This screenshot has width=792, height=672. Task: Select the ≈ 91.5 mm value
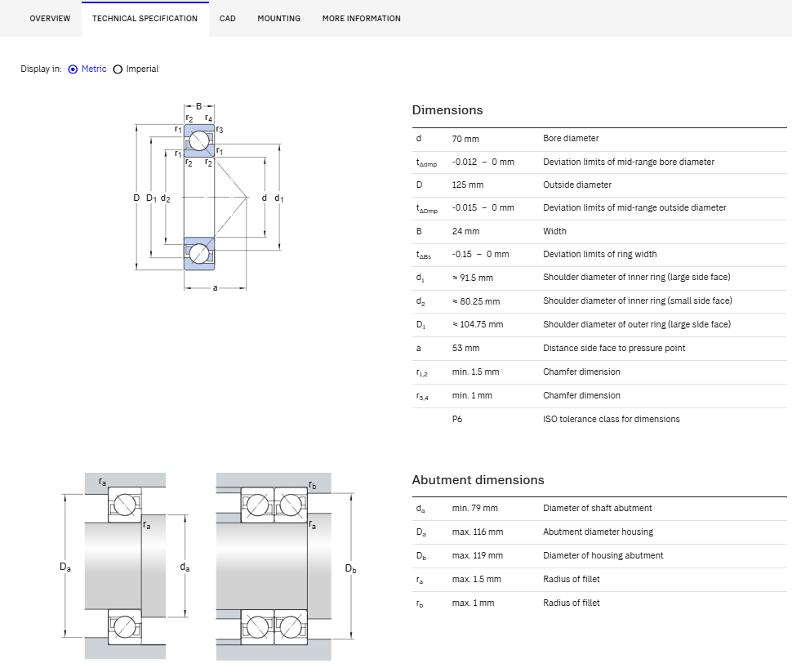pos(472,278)
